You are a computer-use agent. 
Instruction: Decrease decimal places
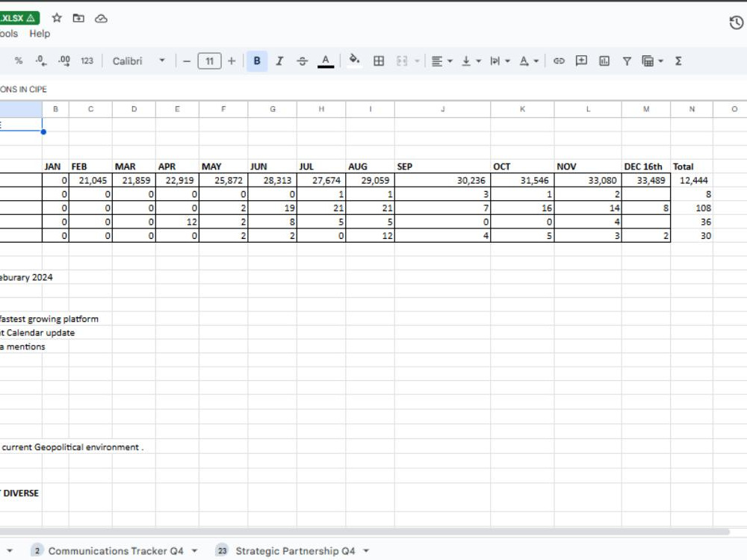[41, 61]
